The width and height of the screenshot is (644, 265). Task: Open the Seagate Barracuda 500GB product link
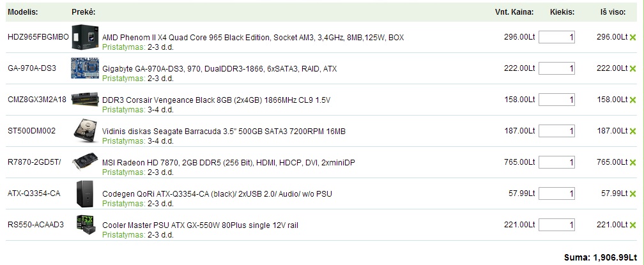click(x=224, y=132)
